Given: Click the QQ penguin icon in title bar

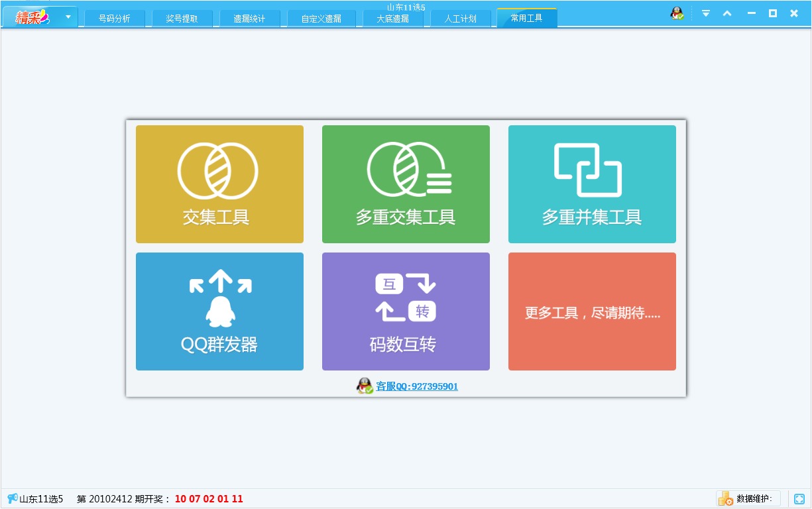Looking at the screenshot, I should point(677,13).
